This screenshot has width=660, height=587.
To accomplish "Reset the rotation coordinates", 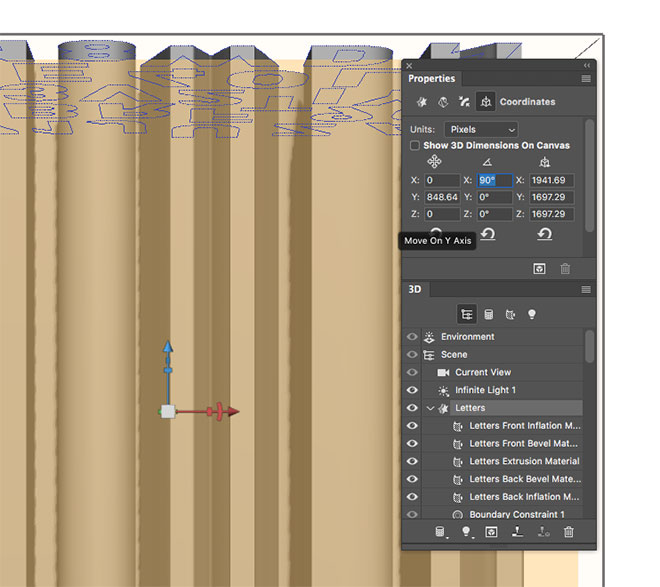I will click(x=488, y=234).
